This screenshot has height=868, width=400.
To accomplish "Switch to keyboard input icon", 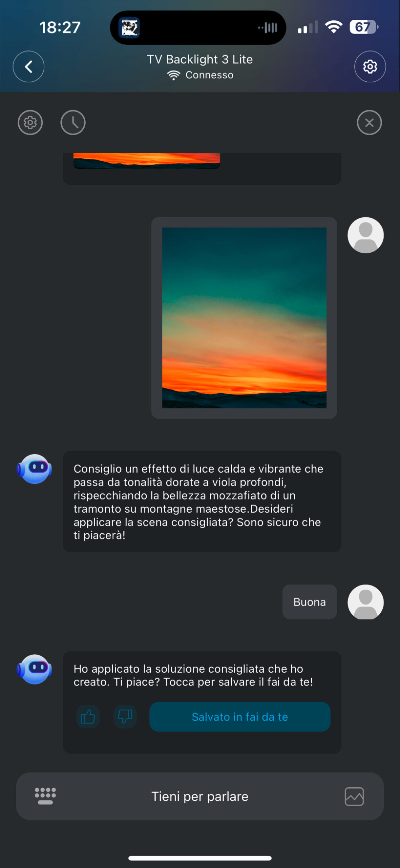I will coord(45,796).
